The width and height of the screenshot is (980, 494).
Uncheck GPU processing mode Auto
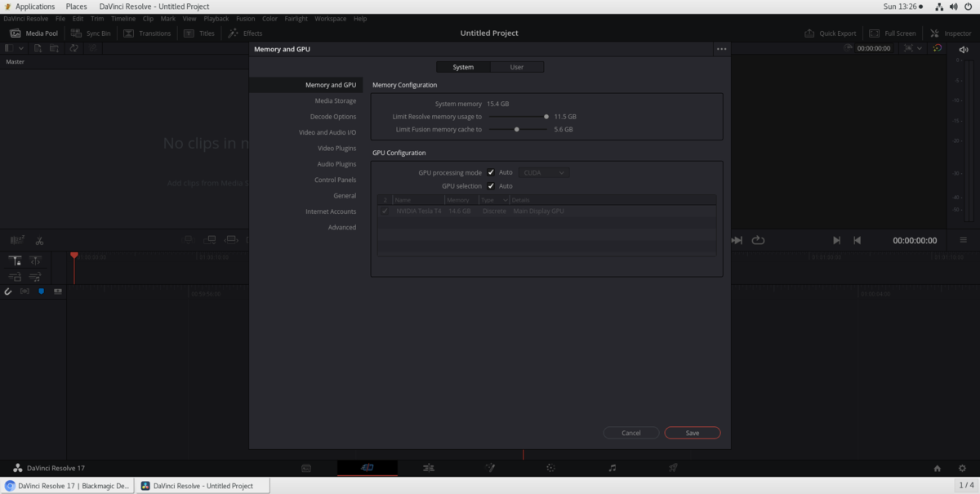pyautogui.click(x=491, y=172)
